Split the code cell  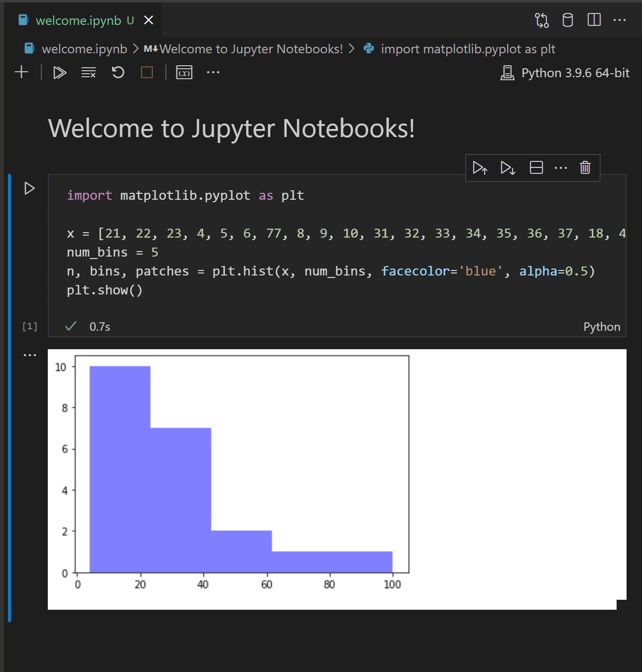pos(536,168)
